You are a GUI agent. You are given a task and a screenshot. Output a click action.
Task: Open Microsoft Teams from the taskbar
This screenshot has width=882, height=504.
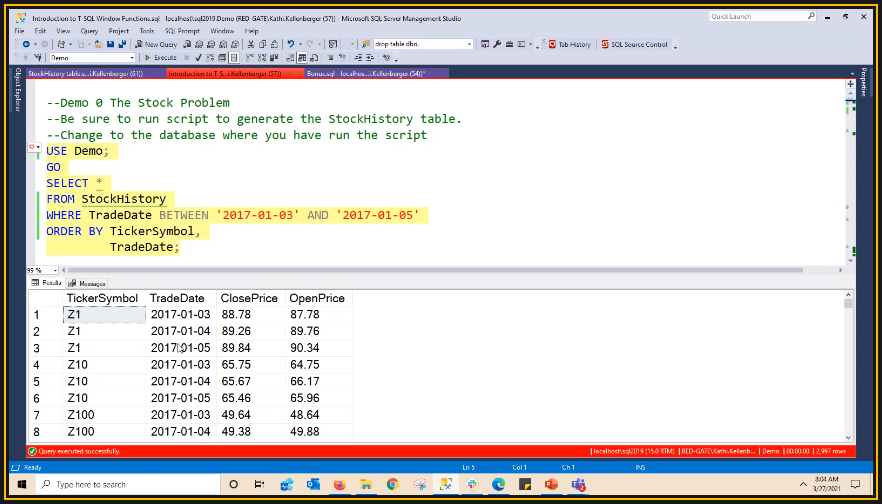coord(578,484)
